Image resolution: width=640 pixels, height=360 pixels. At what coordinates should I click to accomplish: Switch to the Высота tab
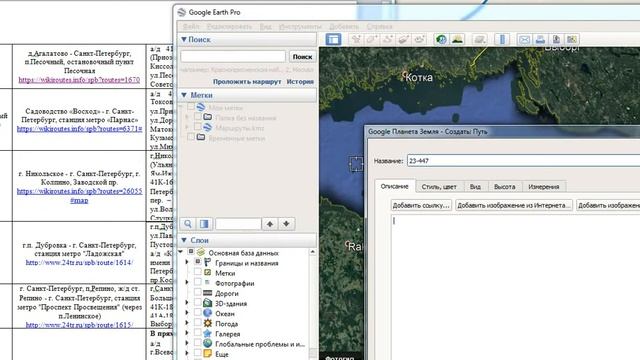coord(504,187)
